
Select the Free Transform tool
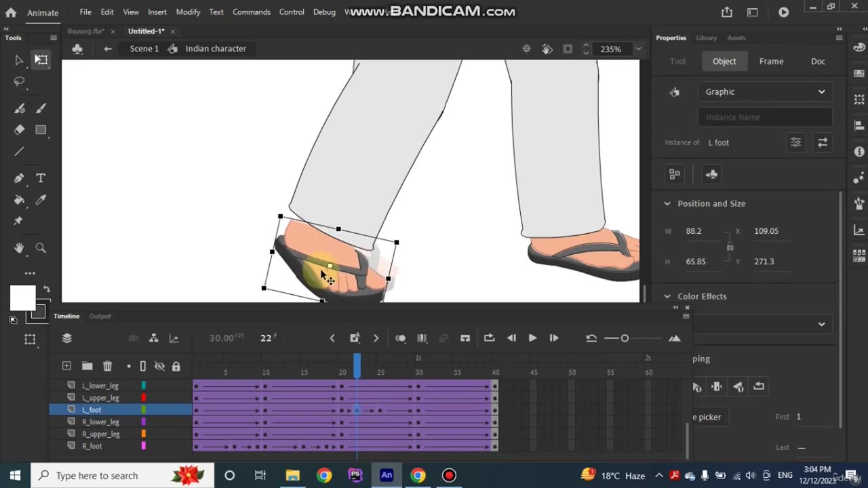click(41, 60)
